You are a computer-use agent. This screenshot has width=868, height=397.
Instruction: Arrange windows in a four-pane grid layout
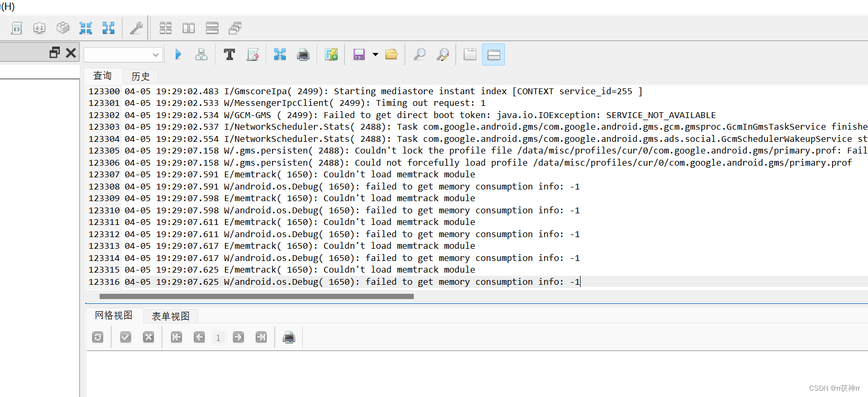[166, 28]
